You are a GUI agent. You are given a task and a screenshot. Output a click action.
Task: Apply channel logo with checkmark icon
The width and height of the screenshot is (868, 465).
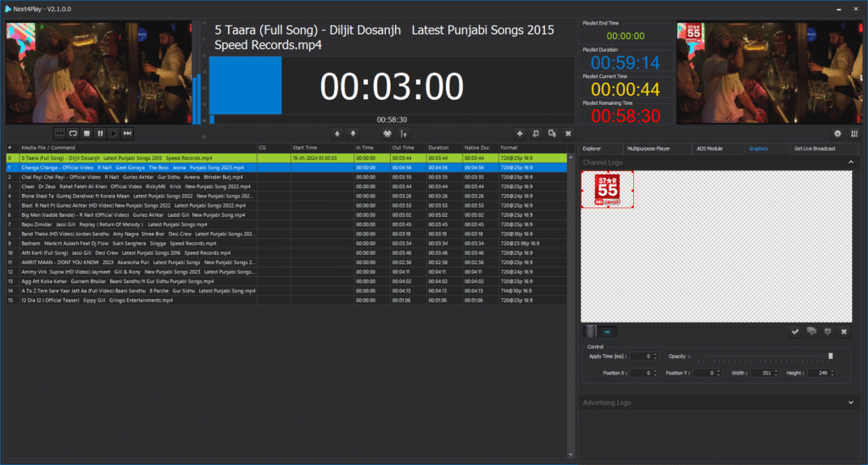click(x=795, y=331)
